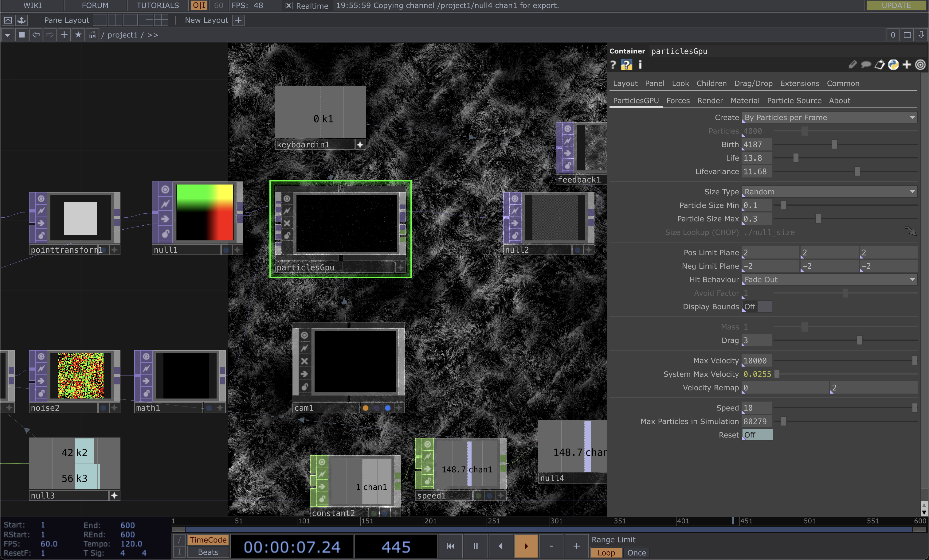Select the Once range limit button
Viewport: 929px width, 560px height.
636,552
